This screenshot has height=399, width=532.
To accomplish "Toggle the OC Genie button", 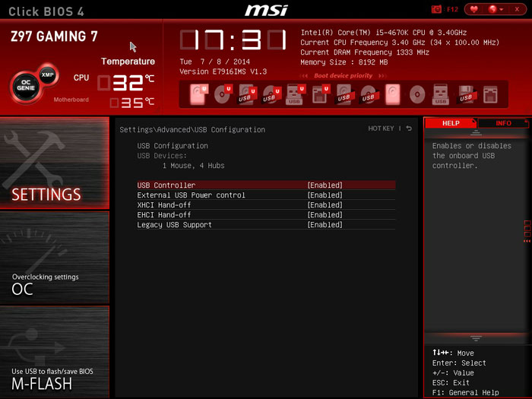I will click(x=26, y=85).
